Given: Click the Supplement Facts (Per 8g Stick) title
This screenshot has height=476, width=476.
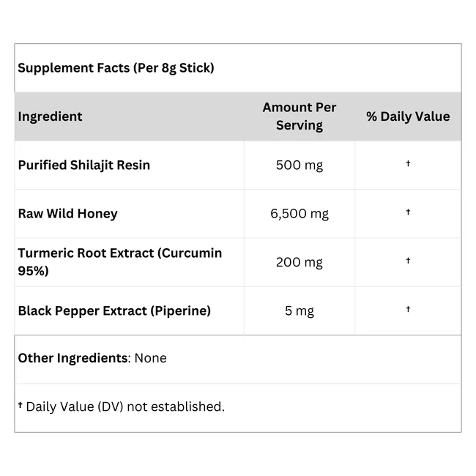Looking at the screenshot, I should (116, 68).
